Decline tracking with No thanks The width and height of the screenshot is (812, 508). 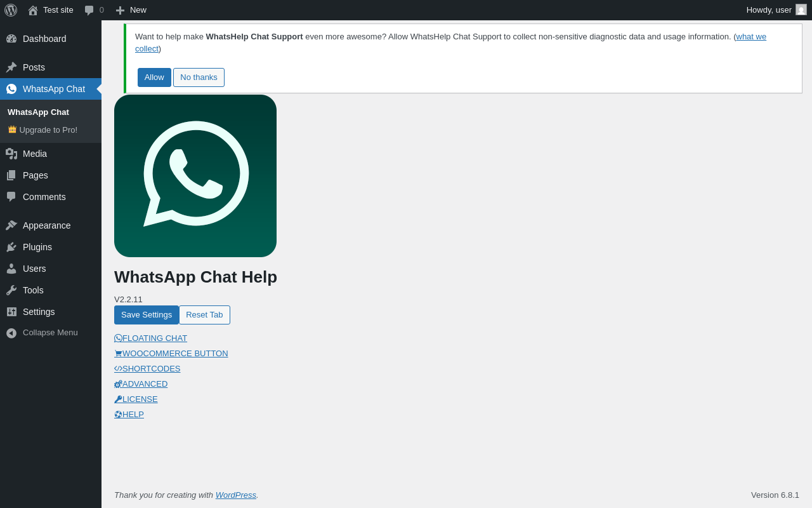[199, 77]
